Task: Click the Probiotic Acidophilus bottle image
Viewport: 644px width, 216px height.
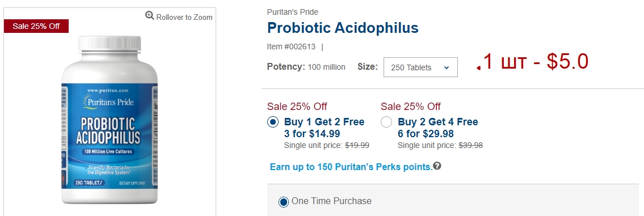Action: (x=110, y=120)
